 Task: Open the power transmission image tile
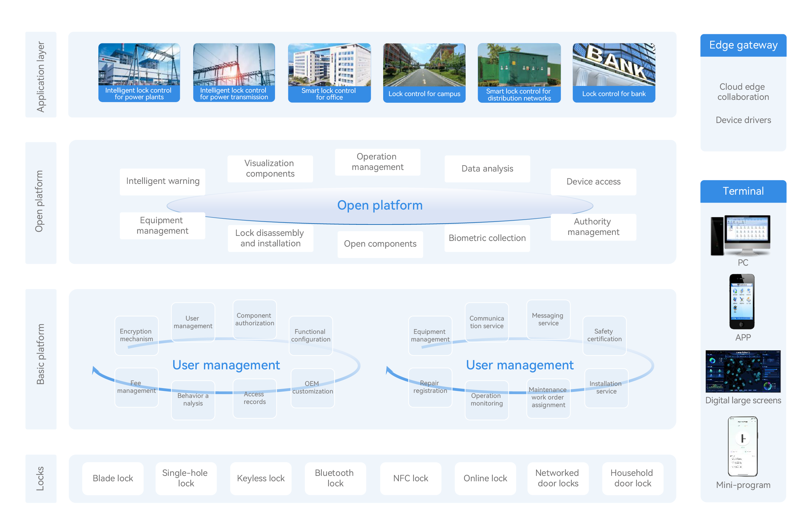click(x=234, y=64)
